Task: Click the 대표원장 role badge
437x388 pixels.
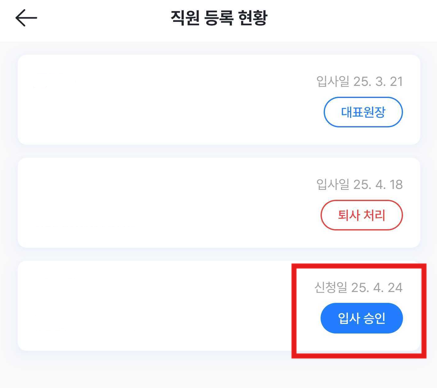Action: point(363,112)
